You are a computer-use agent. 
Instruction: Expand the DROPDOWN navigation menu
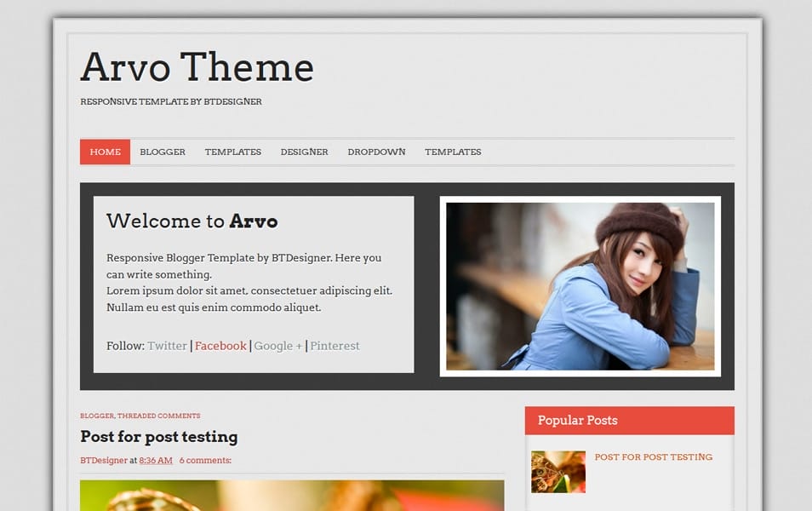click(376, 152)
